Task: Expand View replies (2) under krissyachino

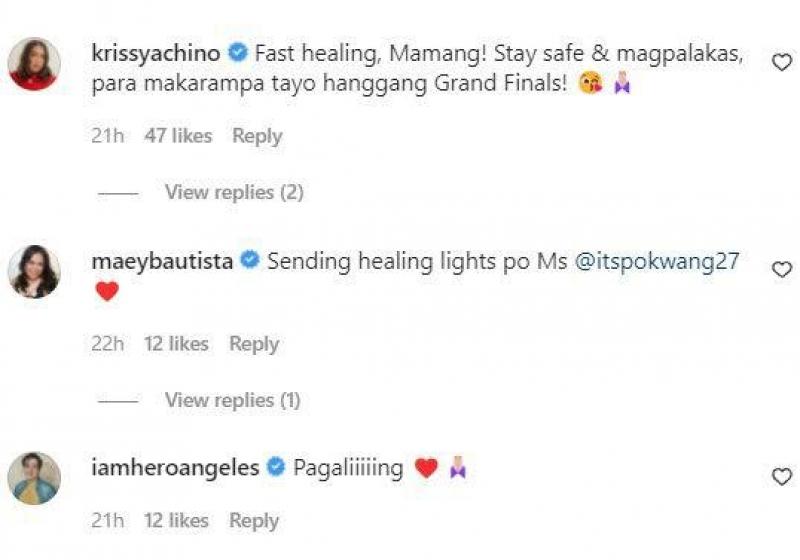Action: [234, 192]
